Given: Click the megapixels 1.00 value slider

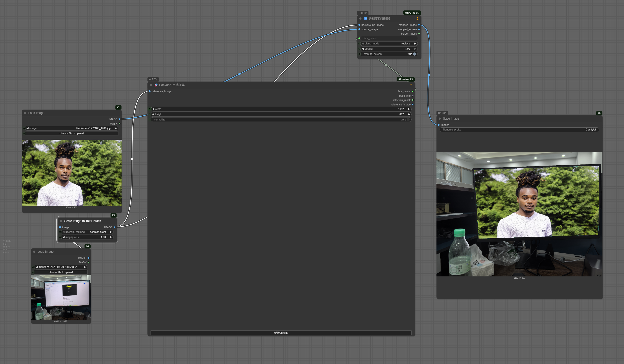Looking at the screenshot, I should coord(87,237).
